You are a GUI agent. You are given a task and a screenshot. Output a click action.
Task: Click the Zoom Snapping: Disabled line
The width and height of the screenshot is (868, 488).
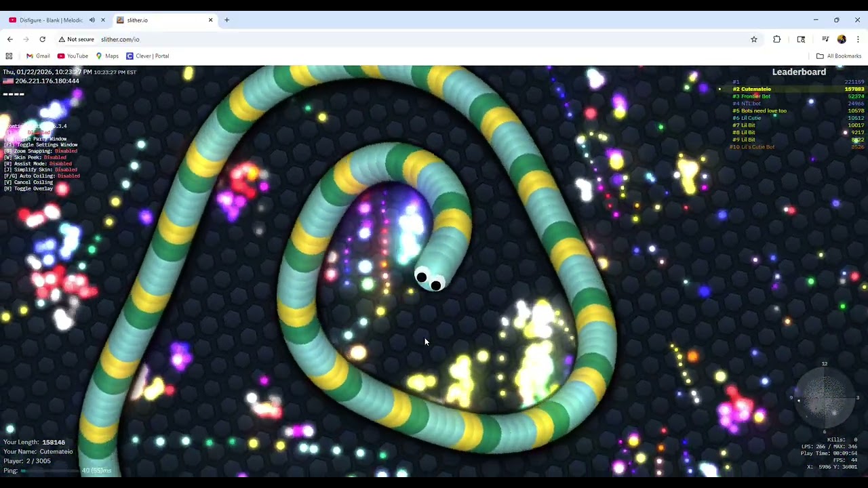coord(41,151)
